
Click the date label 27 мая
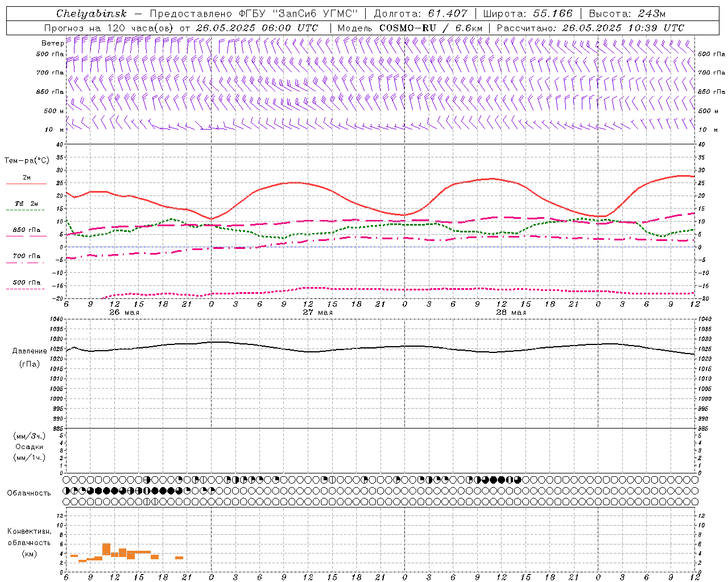[317, 313]
